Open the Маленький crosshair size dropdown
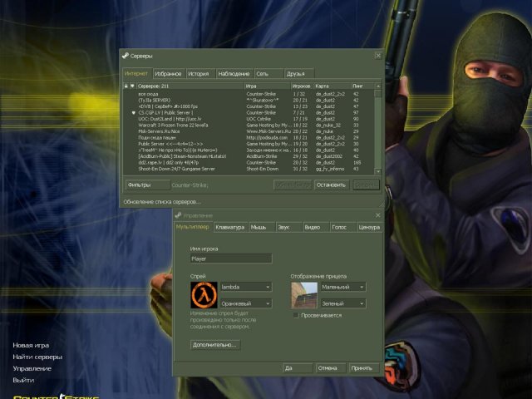Image resolution: width=532 pixels, height=399 pixels. click(343, 287)
